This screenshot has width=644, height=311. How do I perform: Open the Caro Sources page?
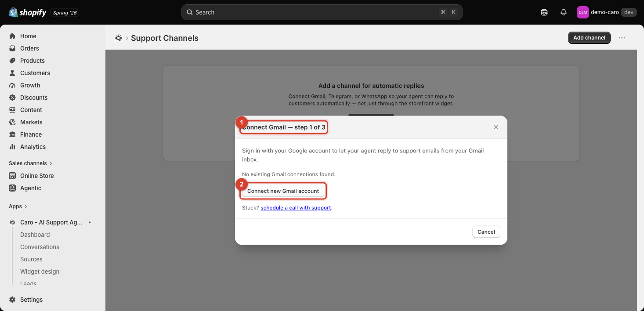tap(31, 259)
